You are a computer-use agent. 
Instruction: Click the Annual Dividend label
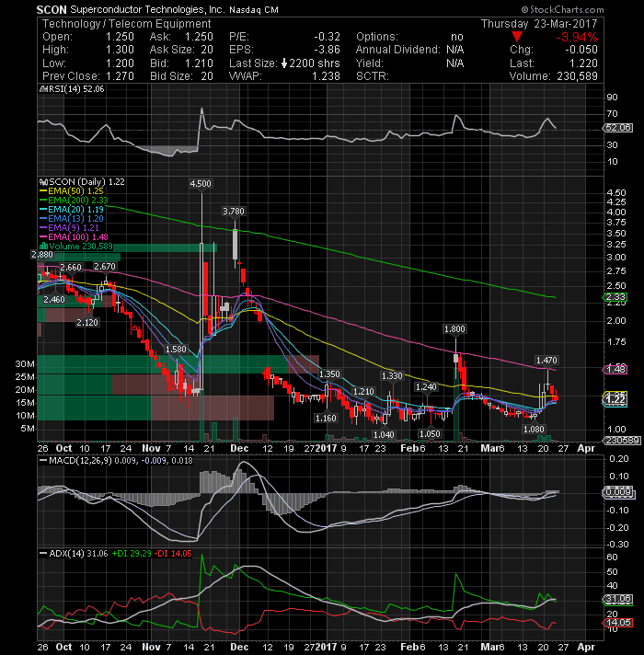[x=397, y=50]
